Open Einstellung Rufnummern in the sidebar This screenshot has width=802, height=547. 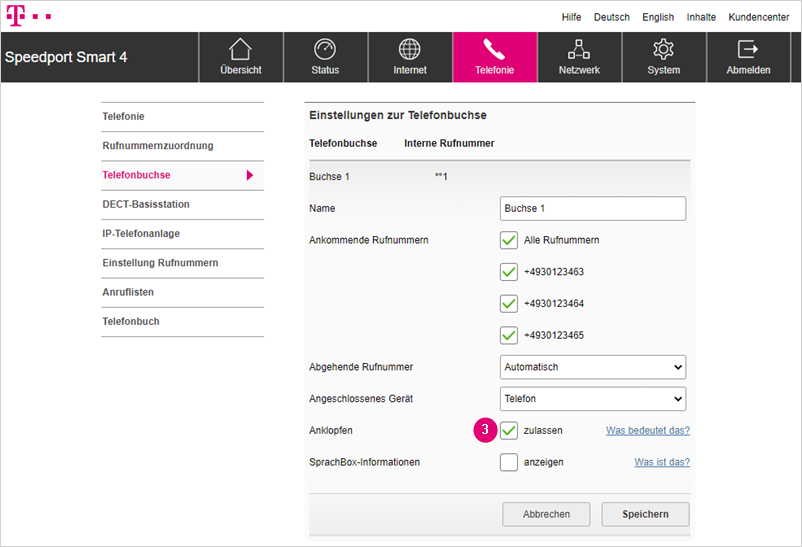[183, 262]
